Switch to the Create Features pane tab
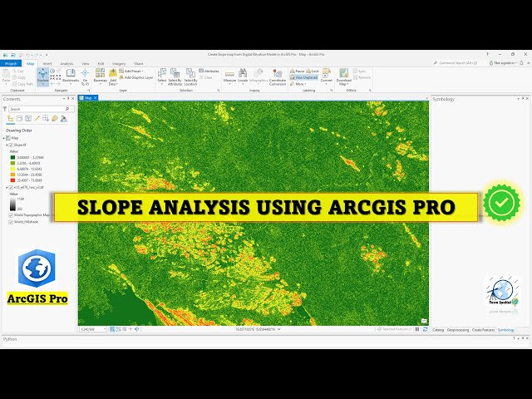This screenshot has width=532, height=399. [x=483, y=330]
